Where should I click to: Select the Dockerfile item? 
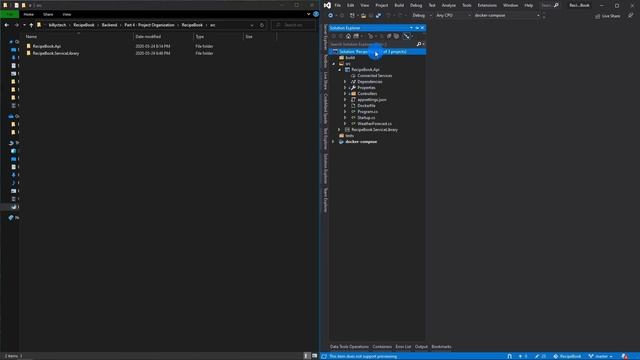point(366,106)
